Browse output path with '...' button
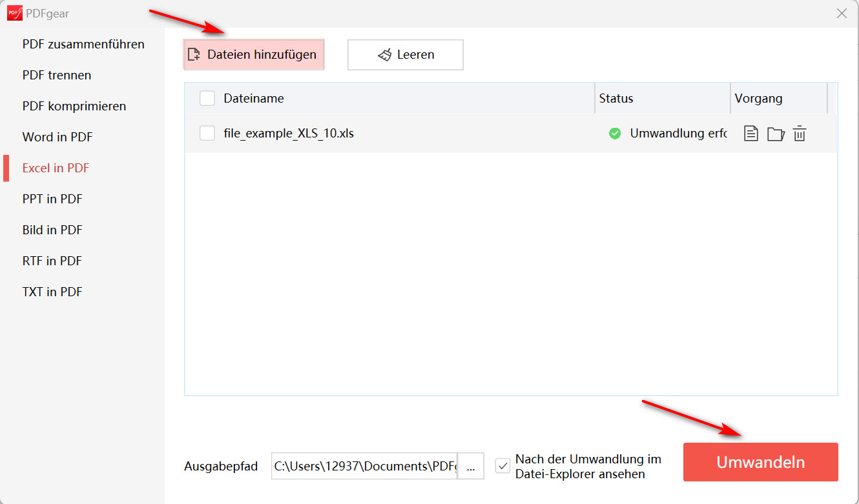The height and width of the screenshot is (504, 859). pyautogui.click(x=471, y=466)
